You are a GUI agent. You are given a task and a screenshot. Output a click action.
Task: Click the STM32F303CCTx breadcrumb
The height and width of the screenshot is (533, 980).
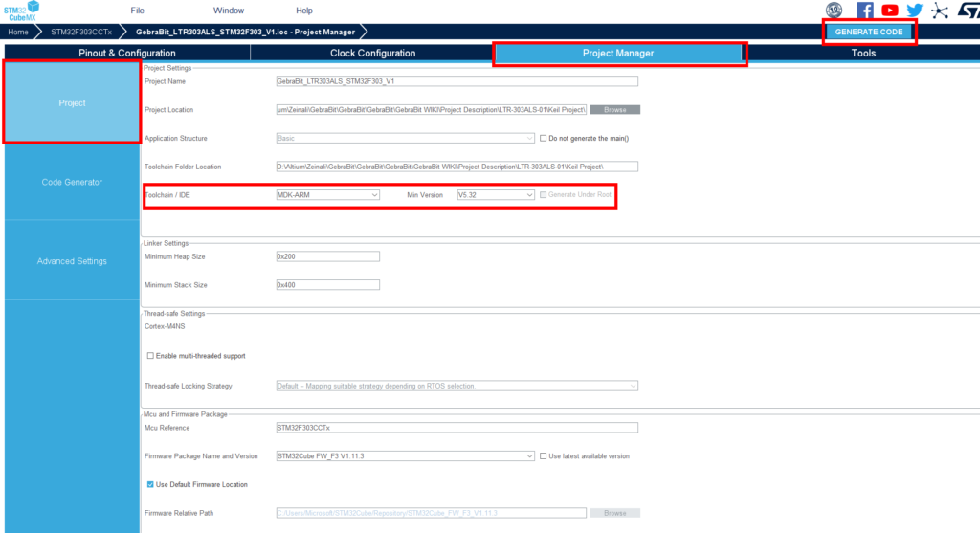81,32
